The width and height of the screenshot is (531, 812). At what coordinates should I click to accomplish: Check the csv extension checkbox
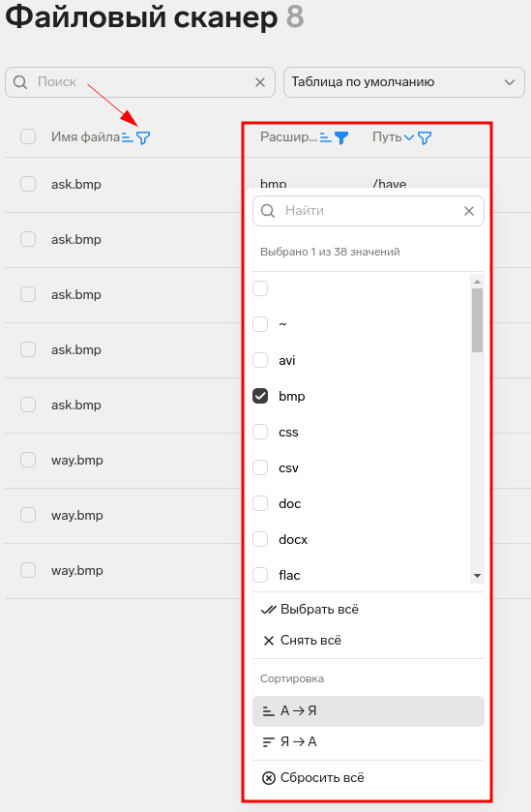[x=260, y=467]
